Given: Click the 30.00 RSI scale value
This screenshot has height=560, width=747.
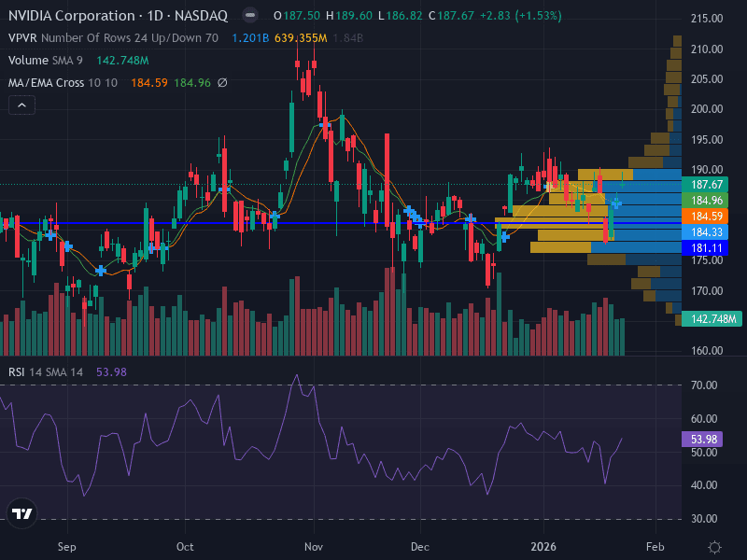Looking at the screenshot, I should 704,519.
